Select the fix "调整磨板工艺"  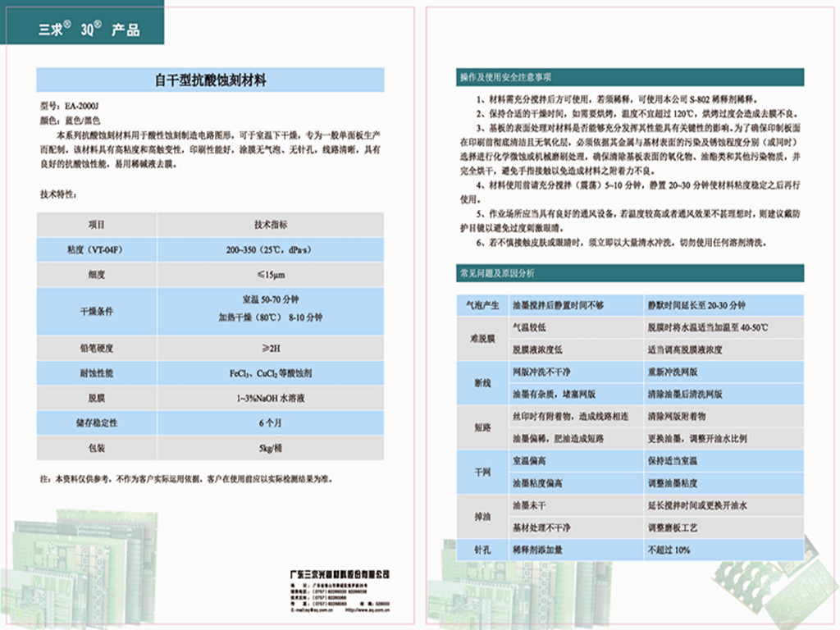(x=673, y=527)
